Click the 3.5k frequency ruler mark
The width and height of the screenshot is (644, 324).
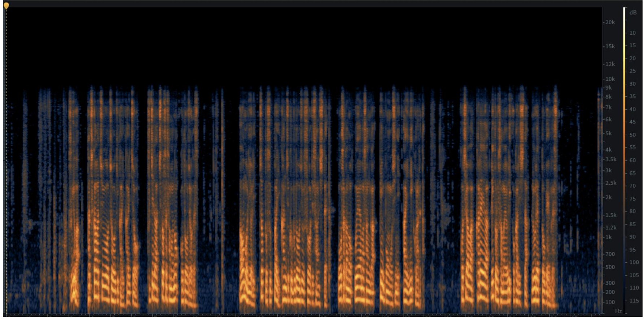[x=611, y=159]
